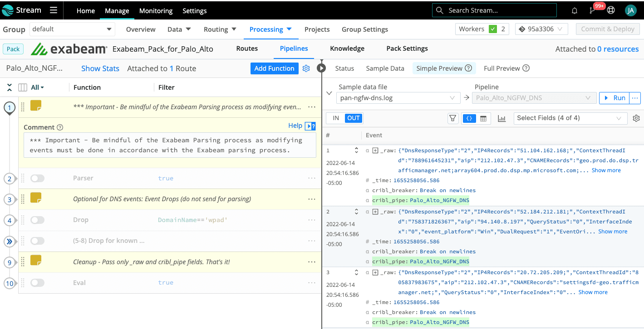Click the Search Stream input field
The height and width of the screenshot is (329, 644).
(494, 10)
